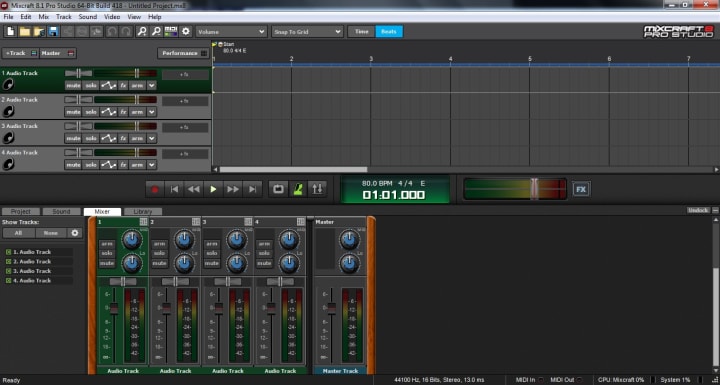Toggle the metronome icon

click(x=298, y=189)
